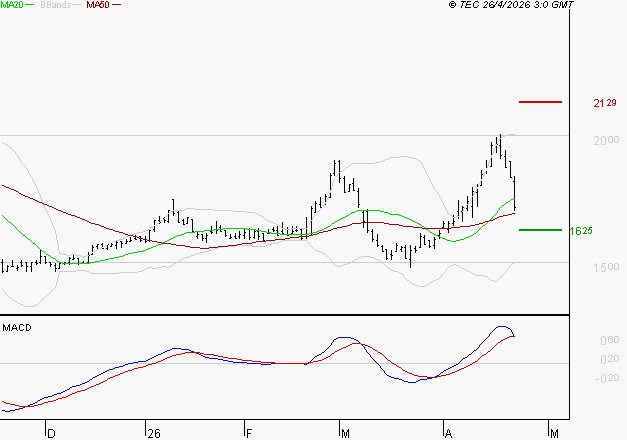Click the green support line marker

[x=540, y=230]
